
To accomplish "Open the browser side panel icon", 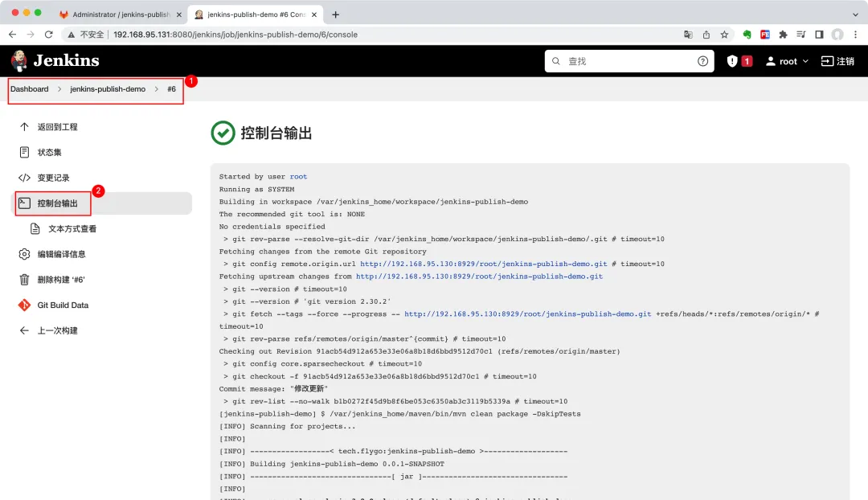I will (x=819, y=35).
